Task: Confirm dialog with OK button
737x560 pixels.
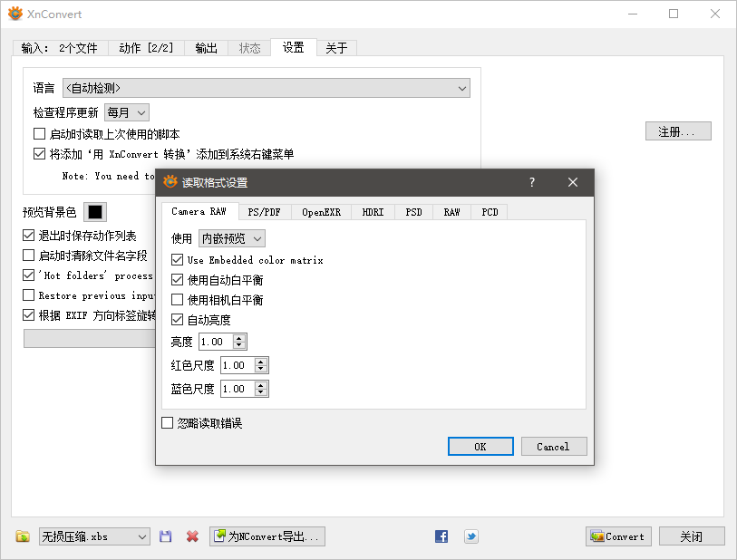Action: 480,447
